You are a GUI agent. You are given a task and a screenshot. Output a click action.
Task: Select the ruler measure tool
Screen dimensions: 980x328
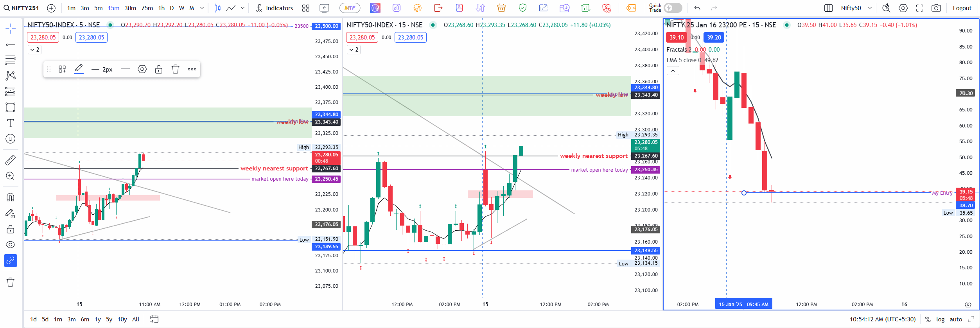[11, 160]
